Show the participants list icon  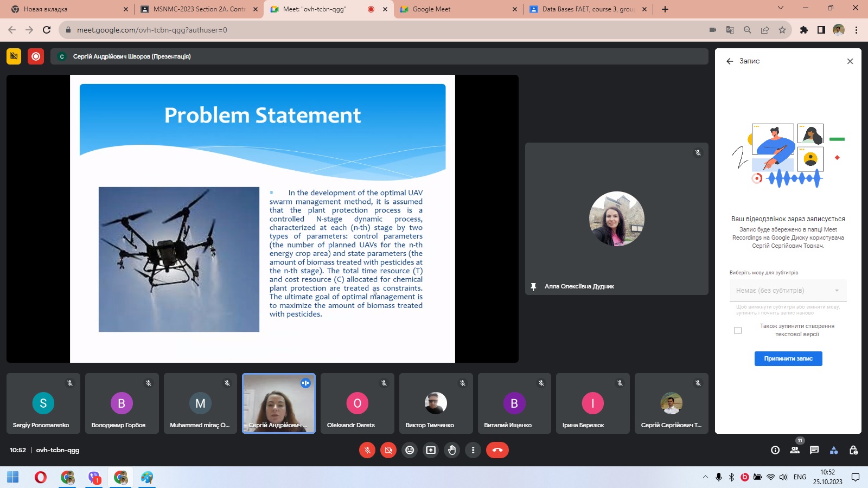coord(795,450)
